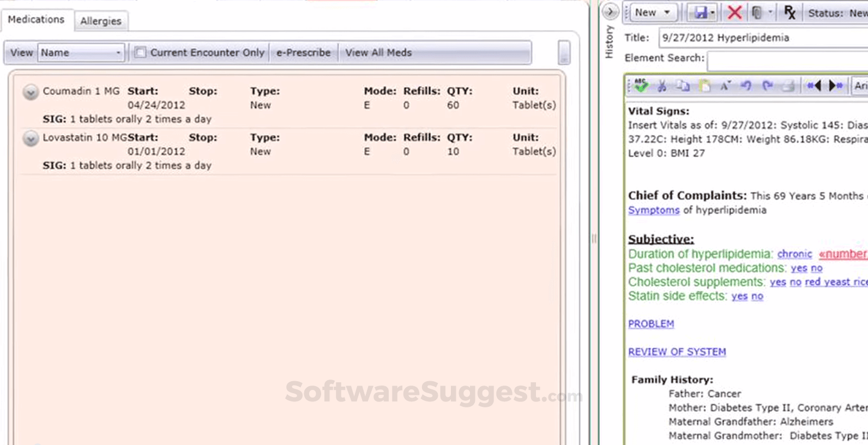Select chronic for Duration of hyperlipidemia

click(x=794, y=254)
